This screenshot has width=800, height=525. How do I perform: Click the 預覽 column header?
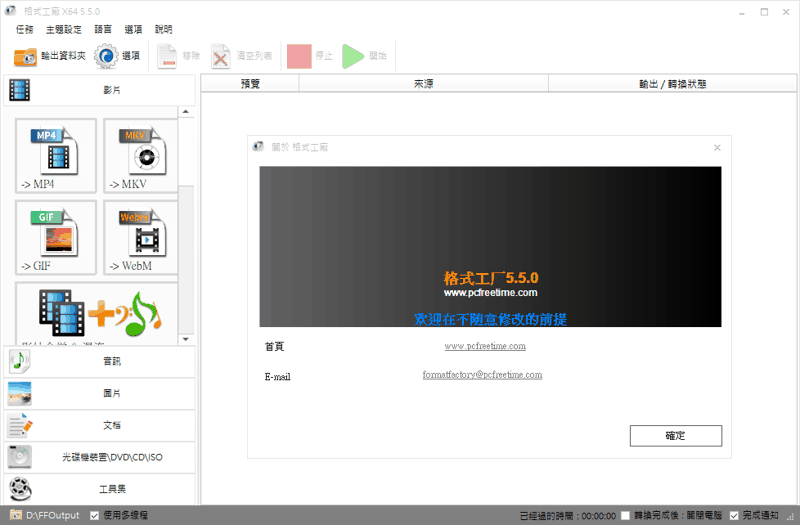pos(250,84)
